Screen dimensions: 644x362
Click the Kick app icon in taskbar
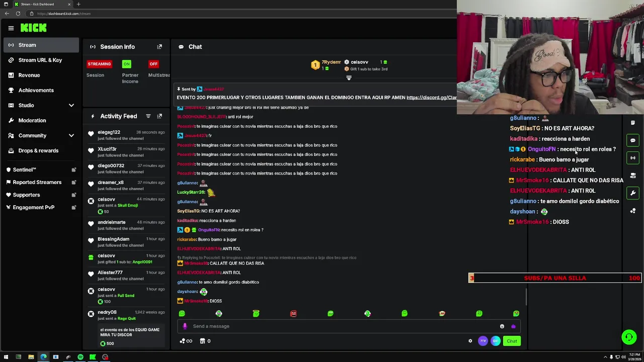[x=93, y=357]
